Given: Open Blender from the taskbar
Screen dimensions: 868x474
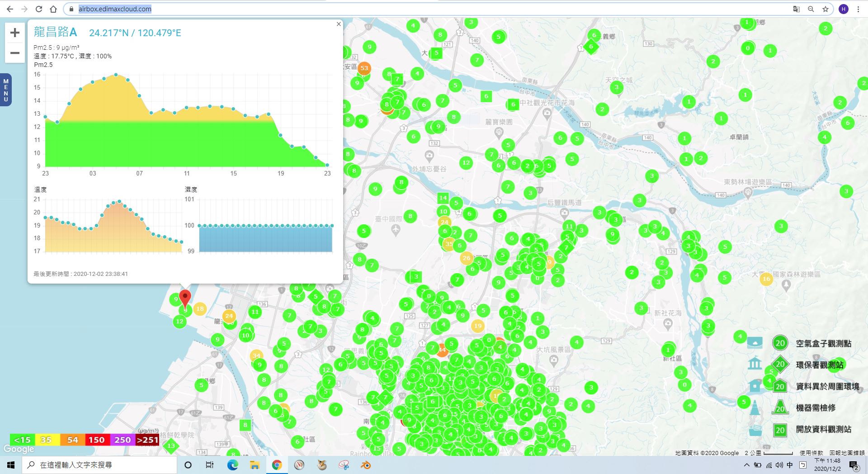Looking at the screenshot, I should click(366, 465).
